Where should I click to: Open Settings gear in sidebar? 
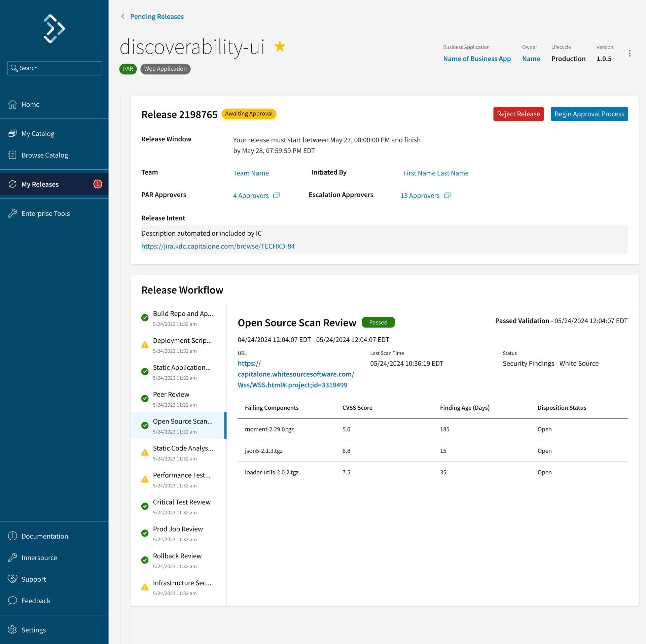(12, 630)
